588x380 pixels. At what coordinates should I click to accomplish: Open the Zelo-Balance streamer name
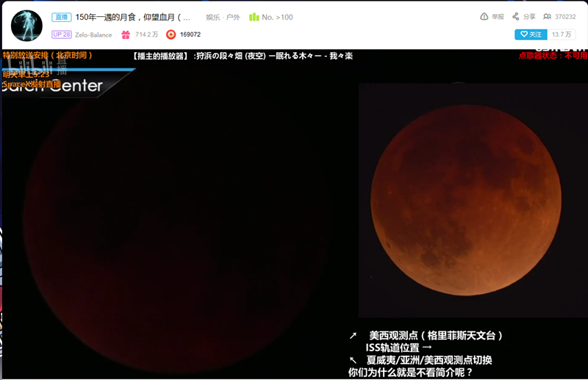pyautogui.click(x=93, y=35)
